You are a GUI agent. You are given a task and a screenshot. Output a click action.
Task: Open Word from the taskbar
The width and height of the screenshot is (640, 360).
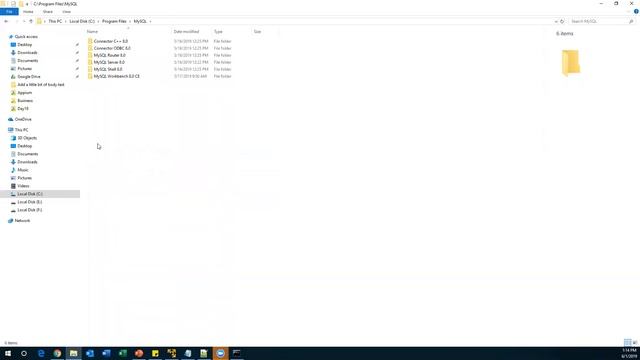(106, 353)
